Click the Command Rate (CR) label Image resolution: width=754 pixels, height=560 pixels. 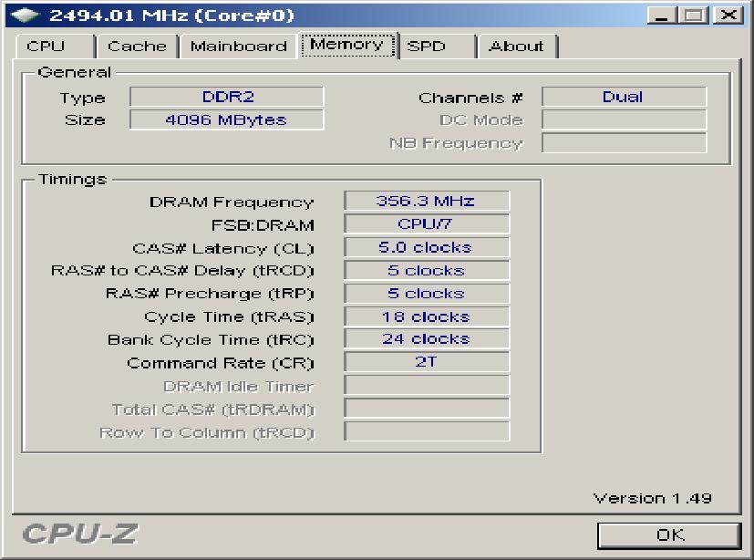(x=221, y=363)
